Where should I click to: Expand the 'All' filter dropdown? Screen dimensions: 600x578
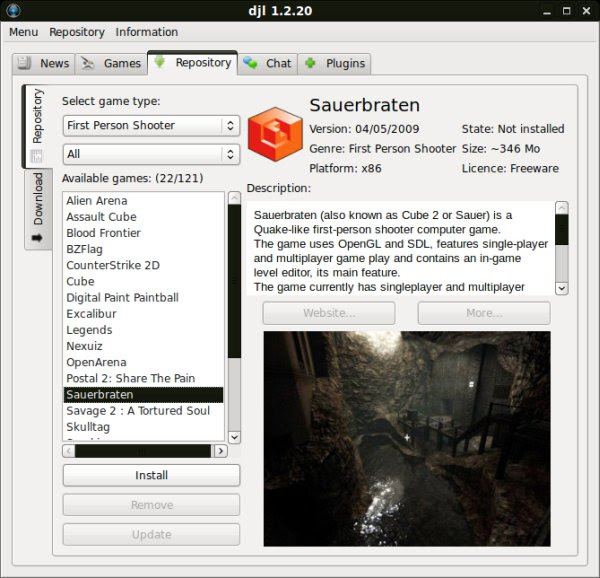coord(151,155)
